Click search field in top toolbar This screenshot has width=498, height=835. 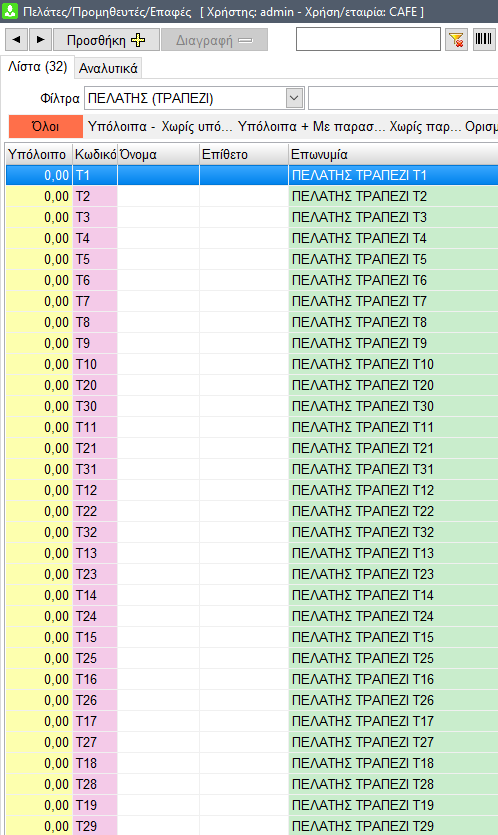[369, 40]
